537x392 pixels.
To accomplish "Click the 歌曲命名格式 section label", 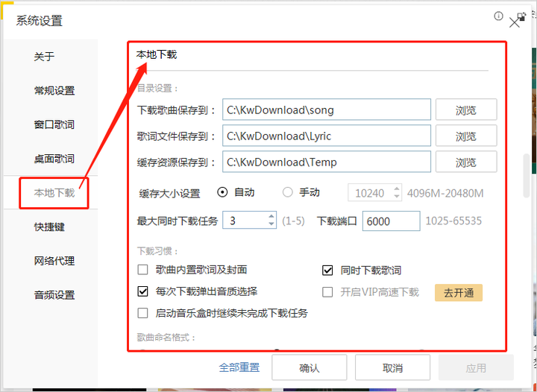I will pos(166,338).
